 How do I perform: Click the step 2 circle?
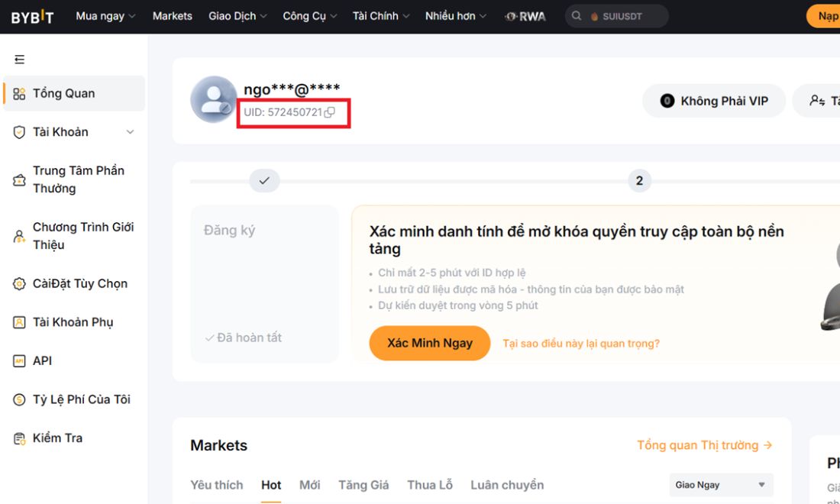[639, 180]
